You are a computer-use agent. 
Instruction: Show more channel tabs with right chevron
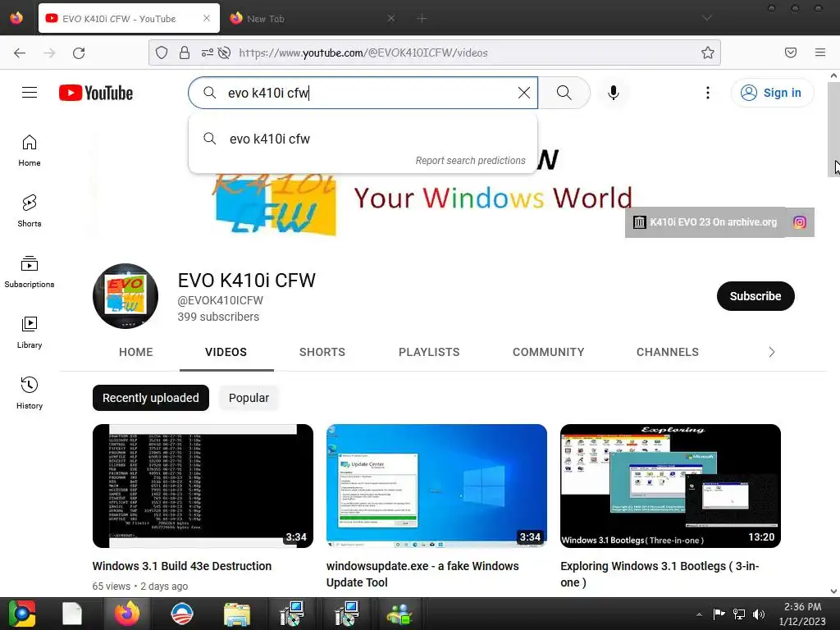[771, 352]
